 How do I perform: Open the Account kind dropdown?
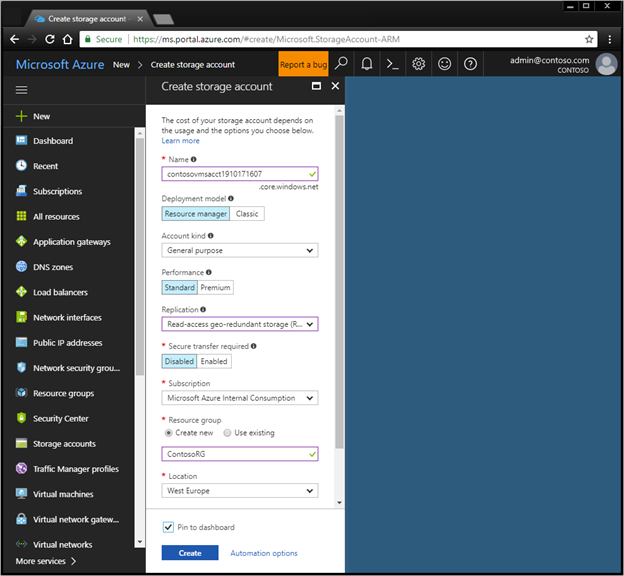point(240,250)
